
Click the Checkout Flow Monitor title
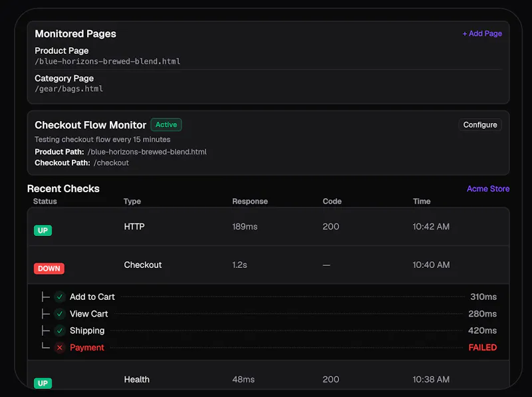90,125
